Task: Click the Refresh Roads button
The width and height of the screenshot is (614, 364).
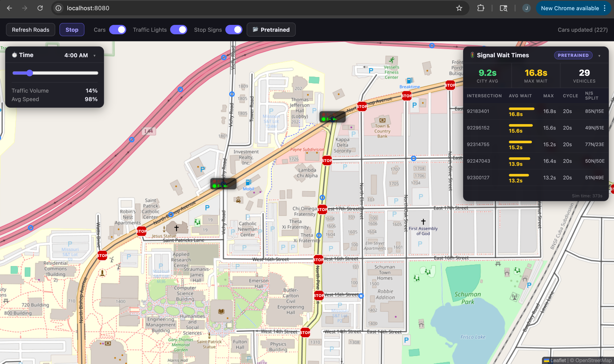Action: [x=30, y=30]
